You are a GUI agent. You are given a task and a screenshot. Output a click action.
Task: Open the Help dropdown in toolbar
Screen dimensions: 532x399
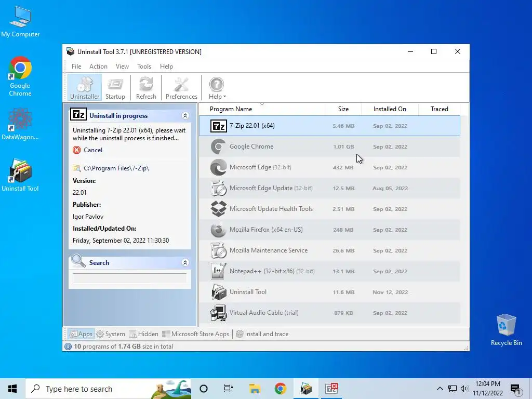(217, 87)
